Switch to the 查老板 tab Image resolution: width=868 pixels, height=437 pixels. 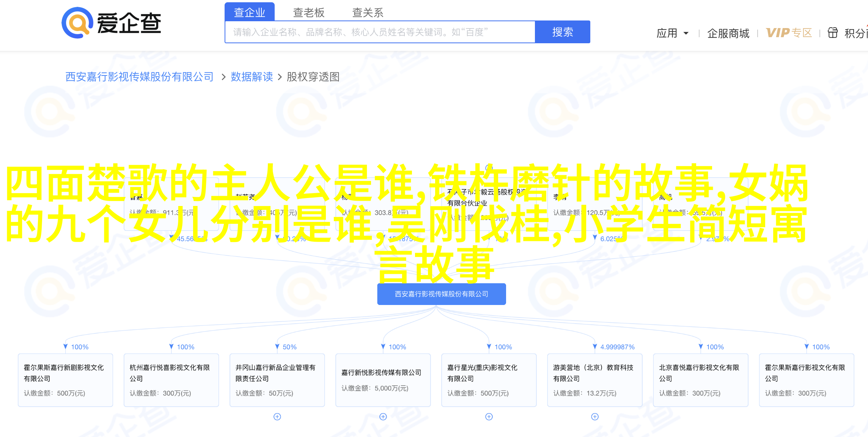point(309,13)
